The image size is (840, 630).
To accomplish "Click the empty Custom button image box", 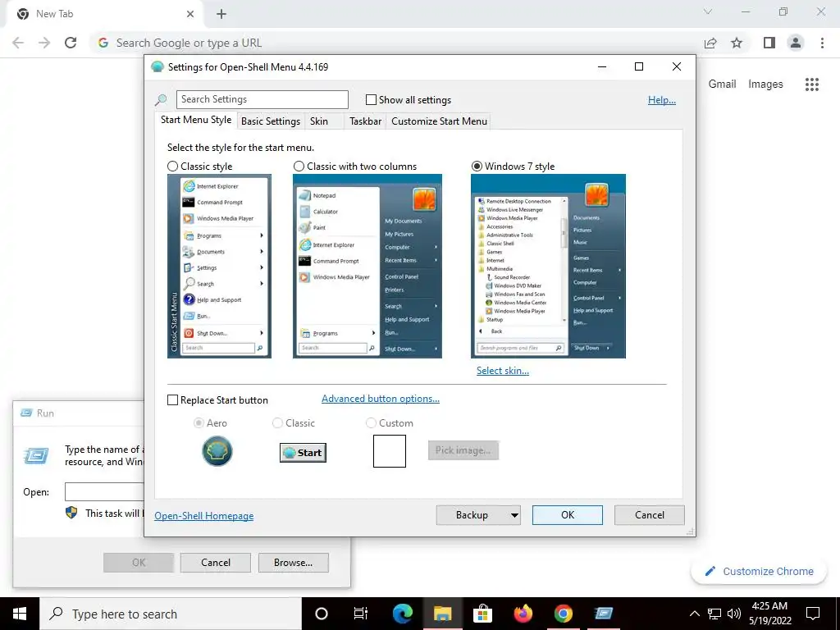I will [390, 451].
